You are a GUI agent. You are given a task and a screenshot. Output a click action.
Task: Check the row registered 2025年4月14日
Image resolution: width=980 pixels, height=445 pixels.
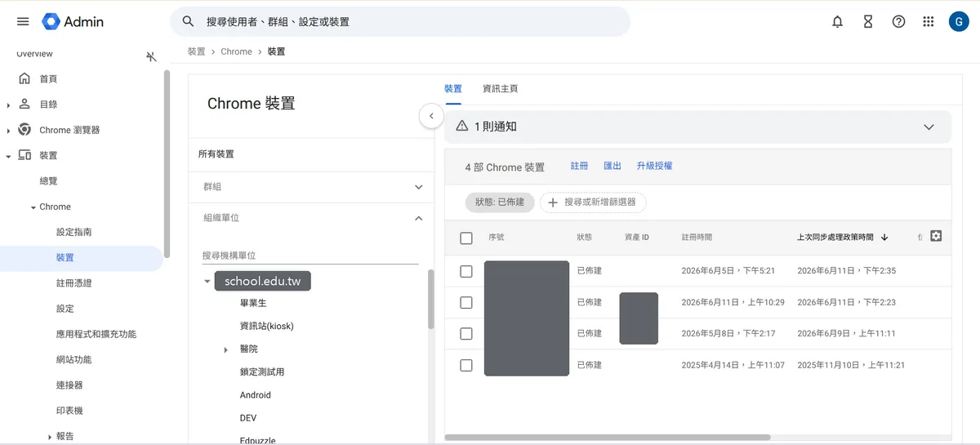pos(466,365)
